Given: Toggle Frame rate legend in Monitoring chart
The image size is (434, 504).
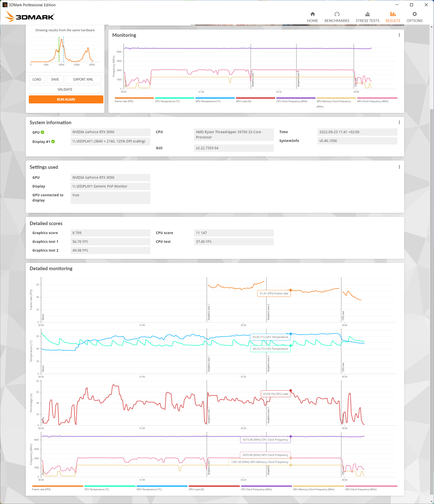Looking at the screenshot, I should point(134,100).
